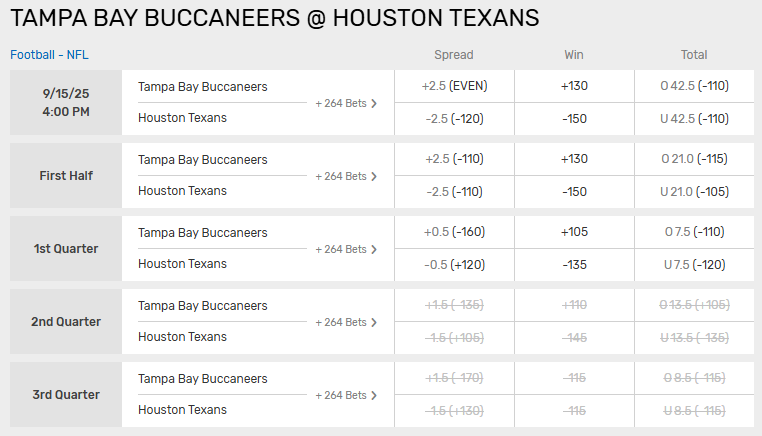Click First Half Buccaneers spread +2.5 (-110)
Viewport: 762px width, 436px height.
[x=454, y=159]
